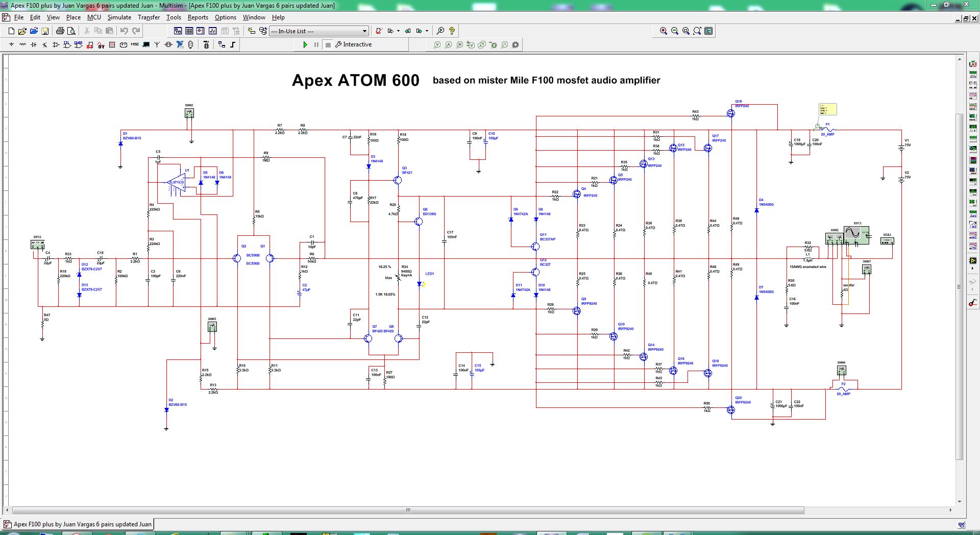Screen dimensions: 980x535
Task: Expand the back annotation dropdown arrow
Action: [398, 31]
